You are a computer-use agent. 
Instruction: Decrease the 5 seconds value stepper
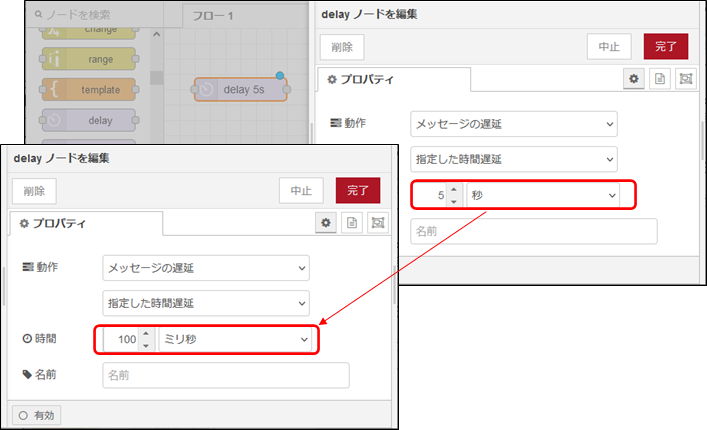click(x=454, y=201)
